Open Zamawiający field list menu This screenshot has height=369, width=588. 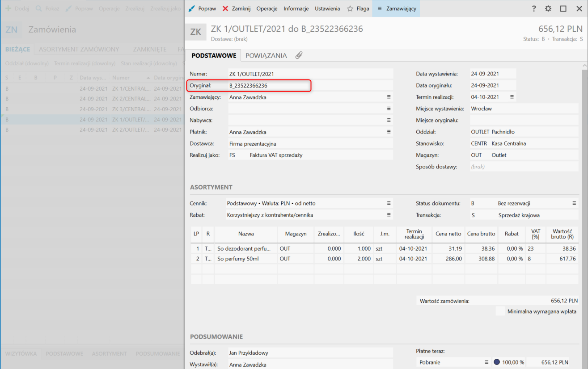(389, 97)
